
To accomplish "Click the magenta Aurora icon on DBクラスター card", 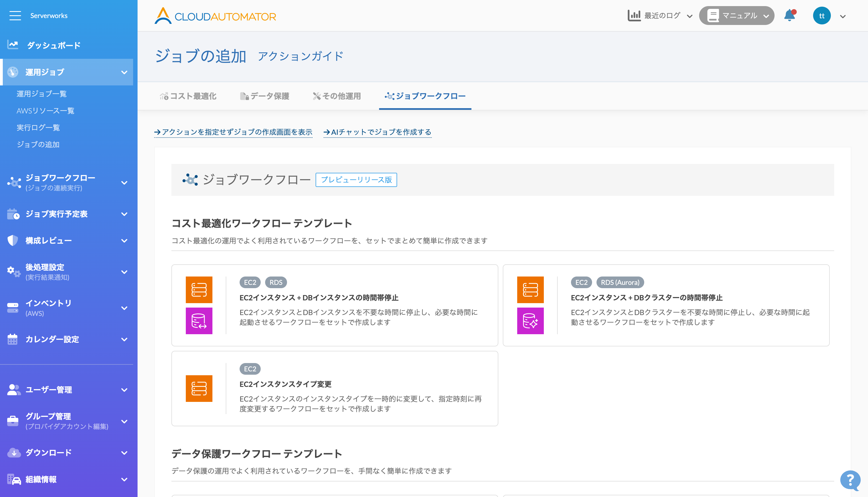I will (x=531, y=321).
